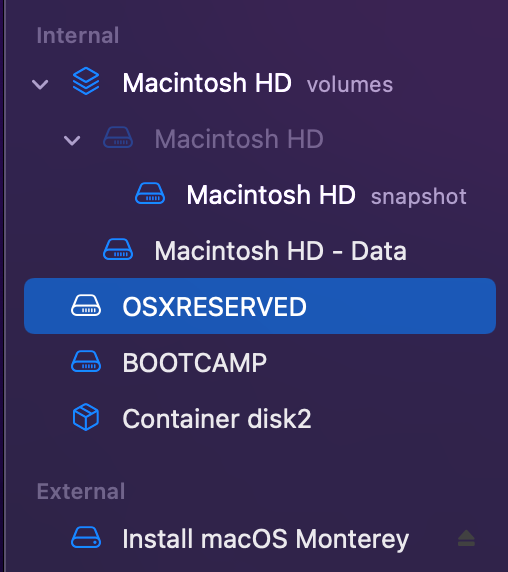Click the Install macOS Monterey disk icon
The image size is (508, 572).
(86, 537)
